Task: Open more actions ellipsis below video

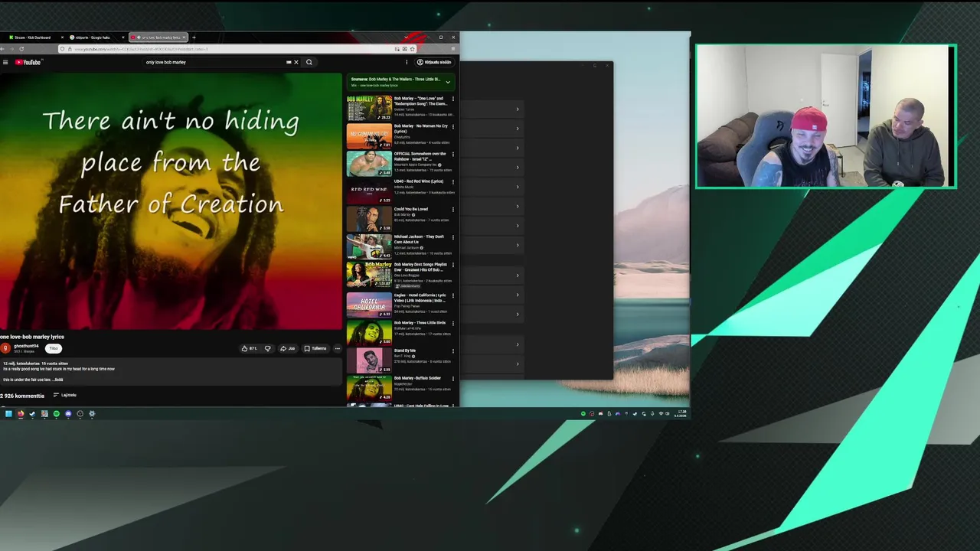Action: 337,348
